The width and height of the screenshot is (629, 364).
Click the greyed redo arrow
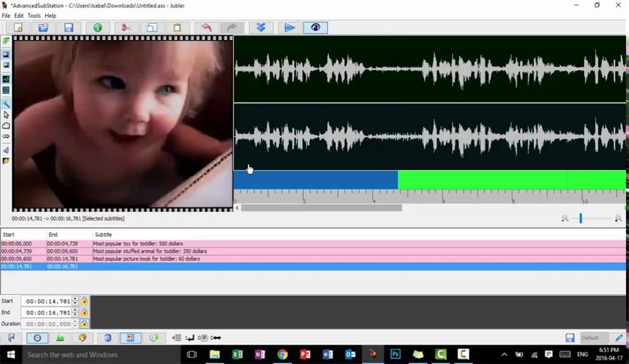click(232, 28)
